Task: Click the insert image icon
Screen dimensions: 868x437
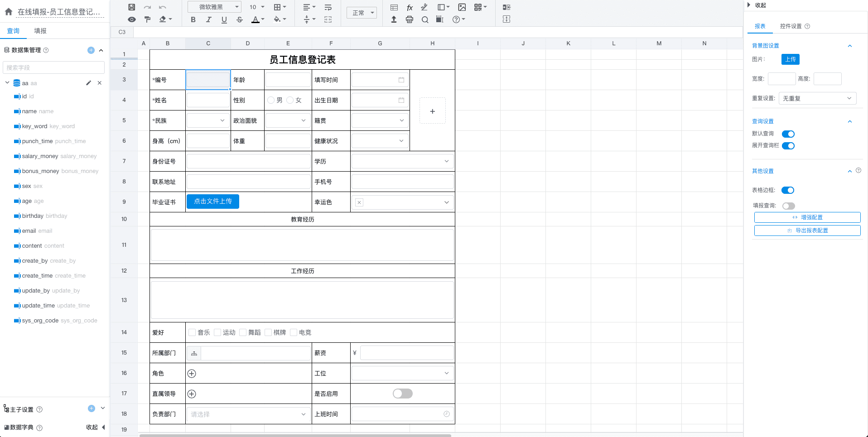Action: [x=462, y=7]
